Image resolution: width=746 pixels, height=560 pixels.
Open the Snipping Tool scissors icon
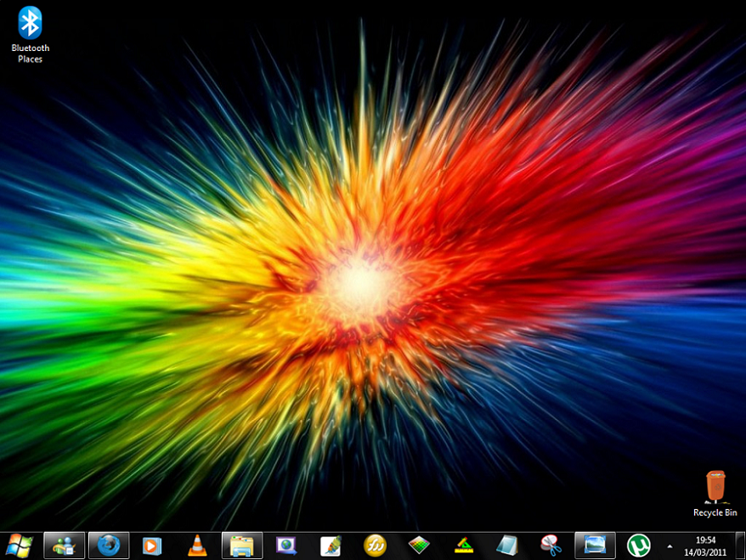pos(551,546)
